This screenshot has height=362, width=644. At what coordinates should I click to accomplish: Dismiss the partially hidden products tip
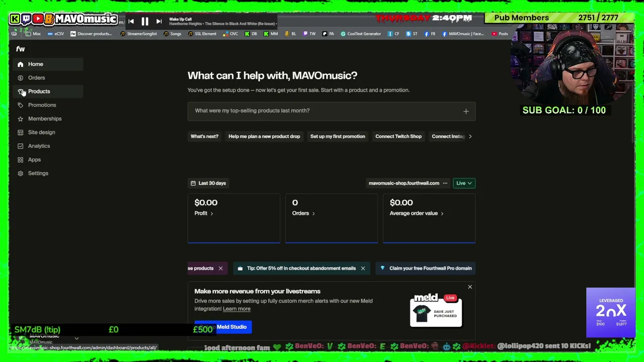(220, 268)
